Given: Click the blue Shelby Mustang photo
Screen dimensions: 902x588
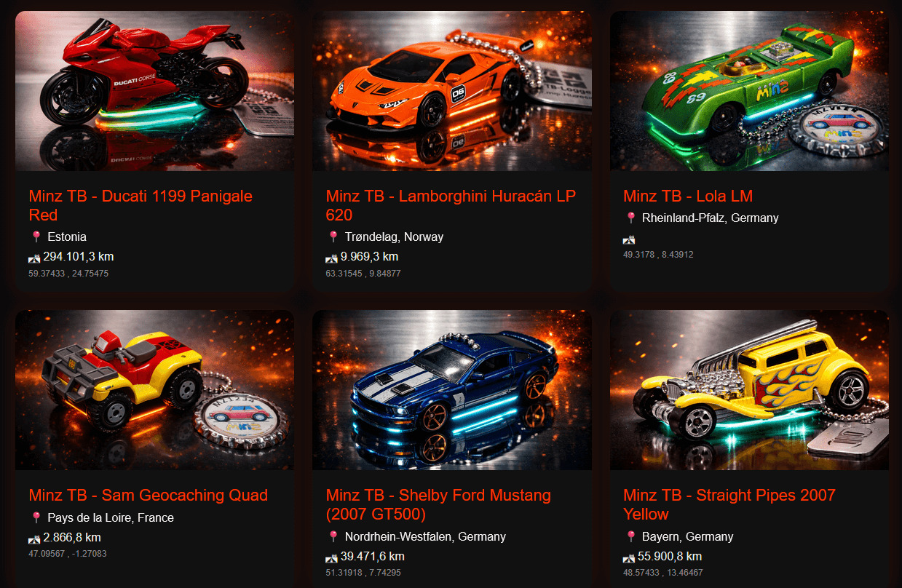Looking at the screenshot, I should 452,390.
